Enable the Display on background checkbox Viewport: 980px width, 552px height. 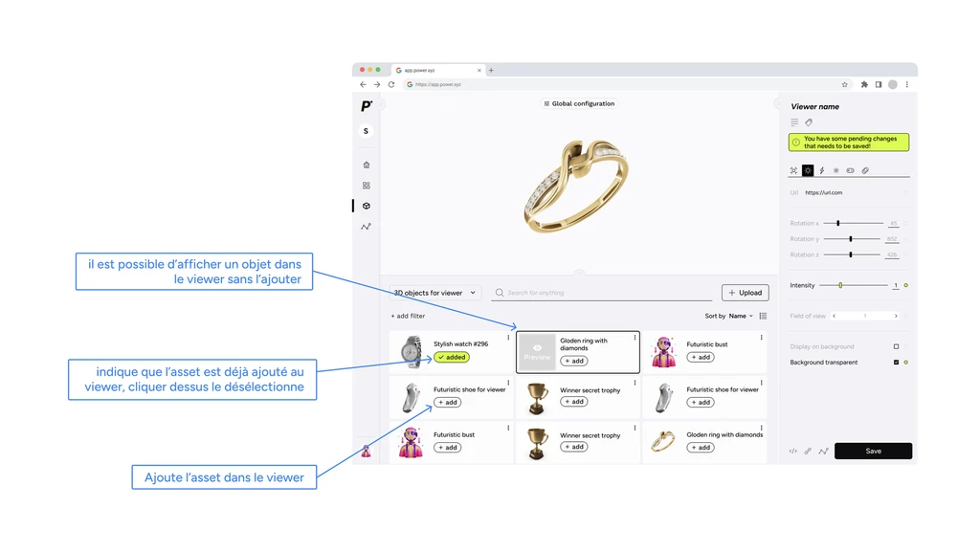click(896, 346)
